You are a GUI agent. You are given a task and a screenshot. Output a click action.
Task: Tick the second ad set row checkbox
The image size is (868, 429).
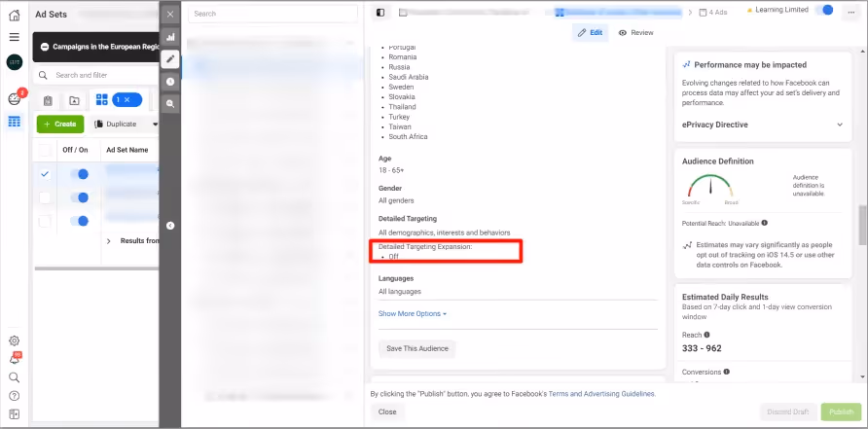45,197
